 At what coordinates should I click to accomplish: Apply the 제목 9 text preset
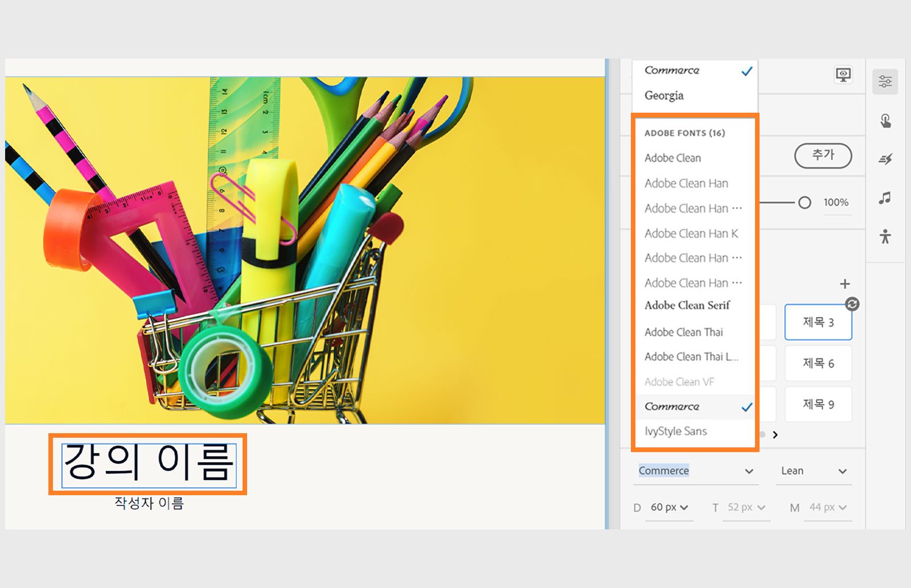[x=818, y=404]
